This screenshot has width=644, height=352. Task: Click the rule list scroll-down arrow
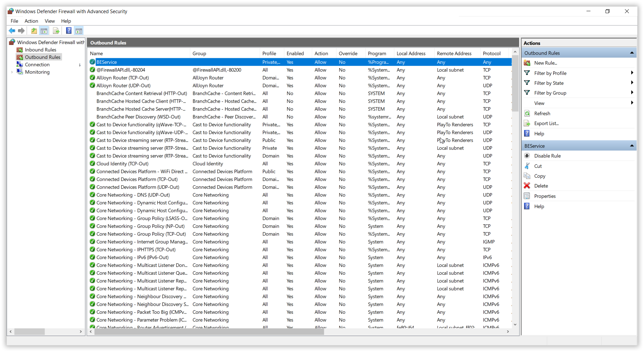click(515, 325)
